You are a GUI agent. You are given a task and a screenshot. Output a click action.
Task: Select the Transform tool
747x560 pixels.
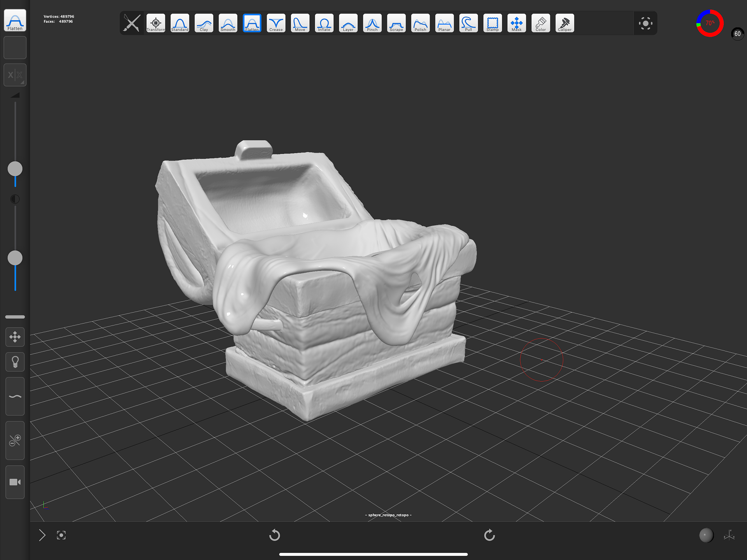tap(156, 23)
